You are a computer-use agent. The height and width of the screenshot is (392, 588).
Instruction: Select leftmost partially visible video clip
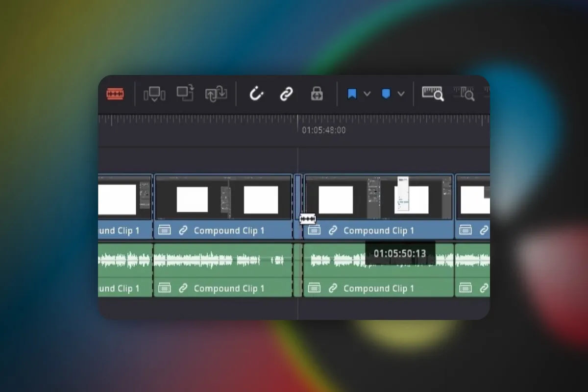(125, 207)
